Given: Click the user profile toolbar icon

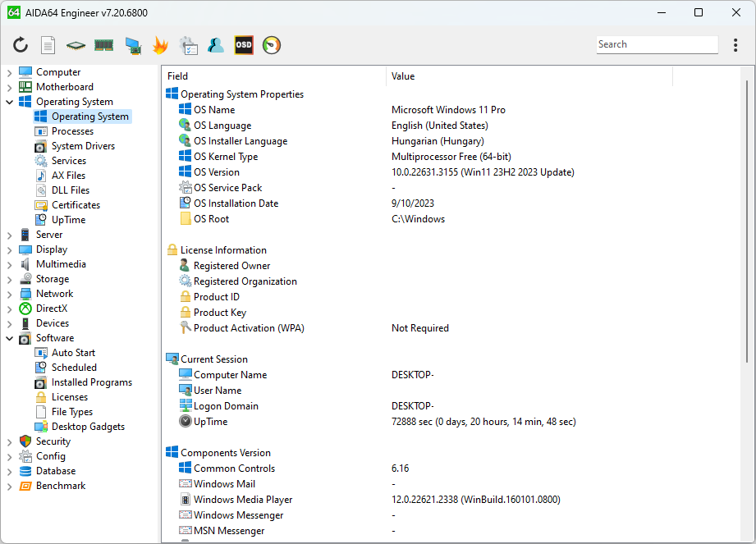Looking at the screenshot, I should tap(216, 45).
